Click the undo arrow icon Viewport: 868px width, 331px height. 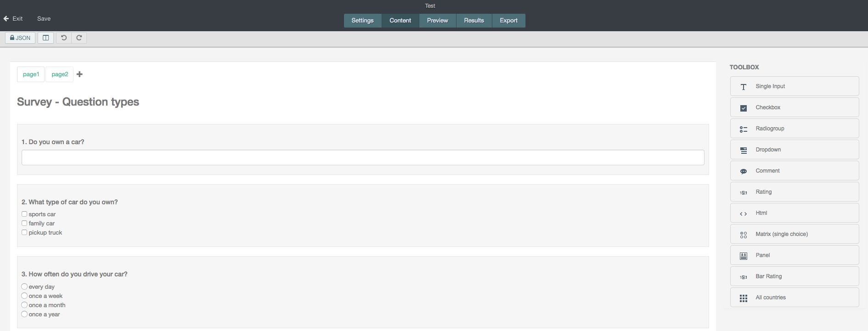tap(64, 38)
